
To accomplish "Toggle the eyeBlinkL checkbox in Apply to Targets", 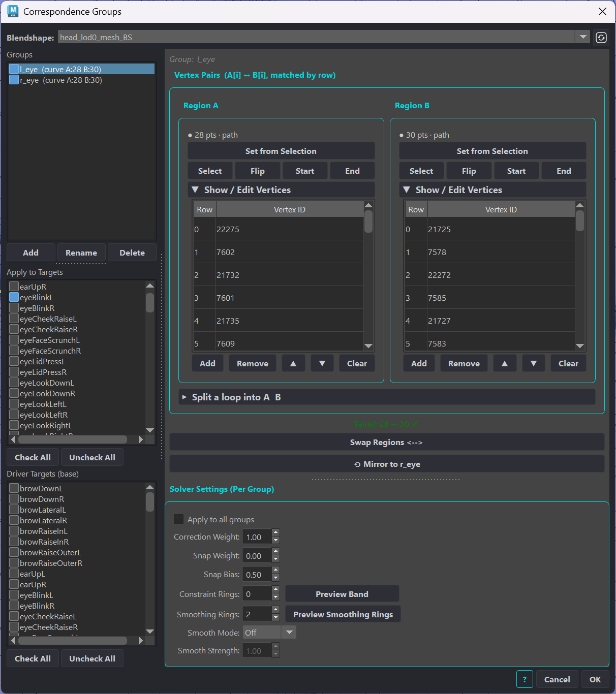I will point(14,297).
